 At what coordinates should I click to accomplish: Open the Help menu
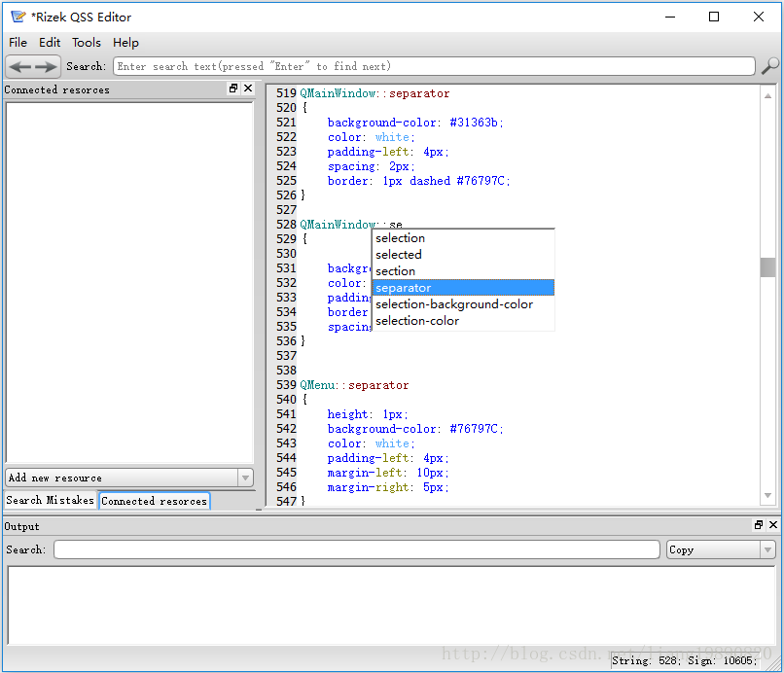click(x=125, y=43)
